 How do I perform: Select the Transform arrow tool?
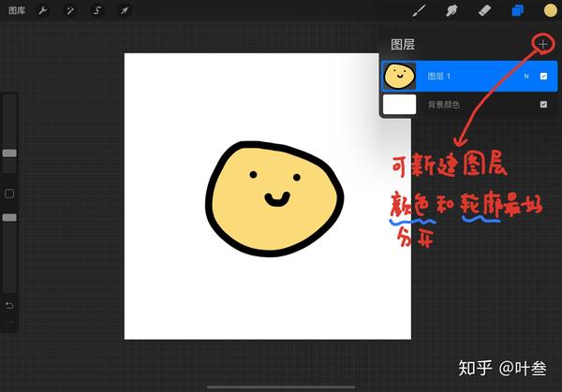pos(125,10)
